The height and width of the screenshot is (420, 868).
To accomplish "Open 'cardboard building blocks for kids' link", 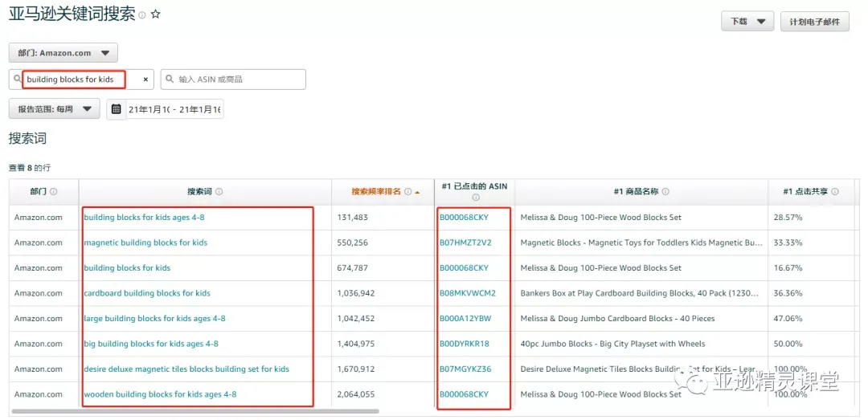I will [147, 293].
